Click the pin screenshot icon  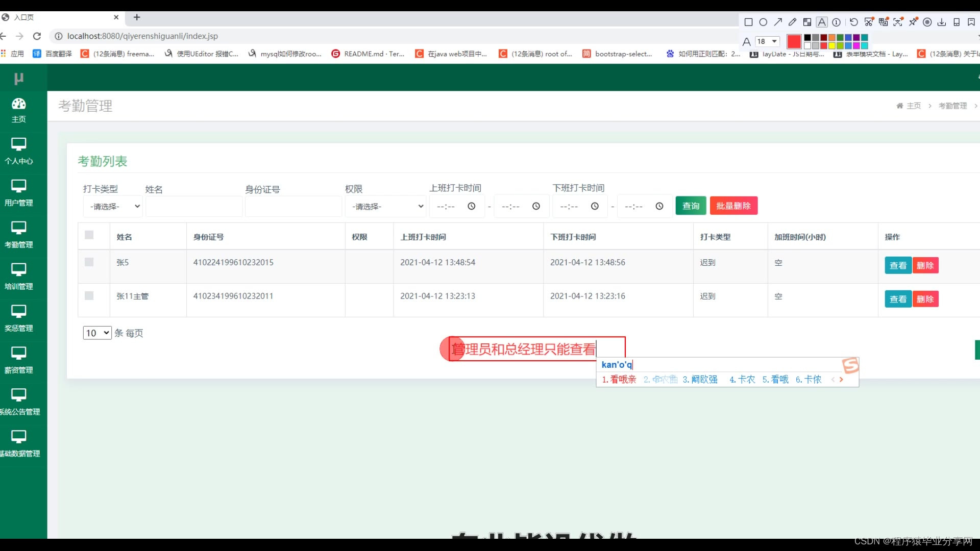click(x=913, y=22)
